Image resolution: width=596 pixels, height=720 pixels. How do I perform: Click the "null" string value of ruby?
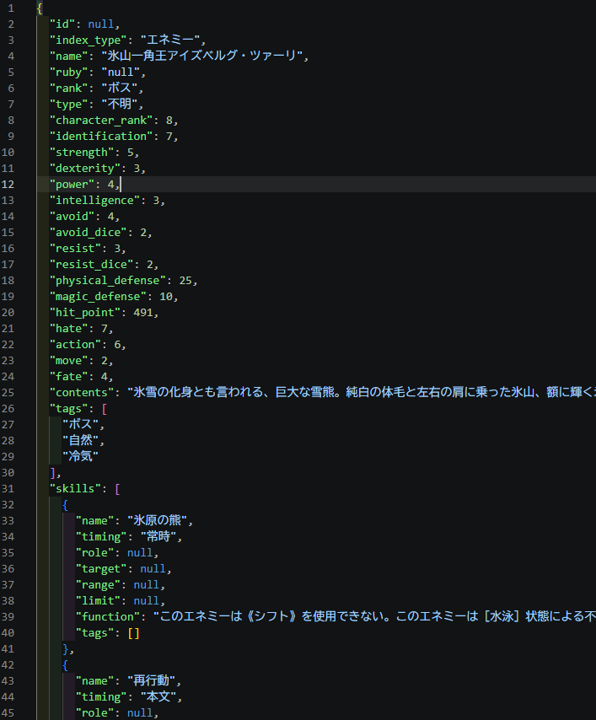pyautogui.click(x=120, y=72)
